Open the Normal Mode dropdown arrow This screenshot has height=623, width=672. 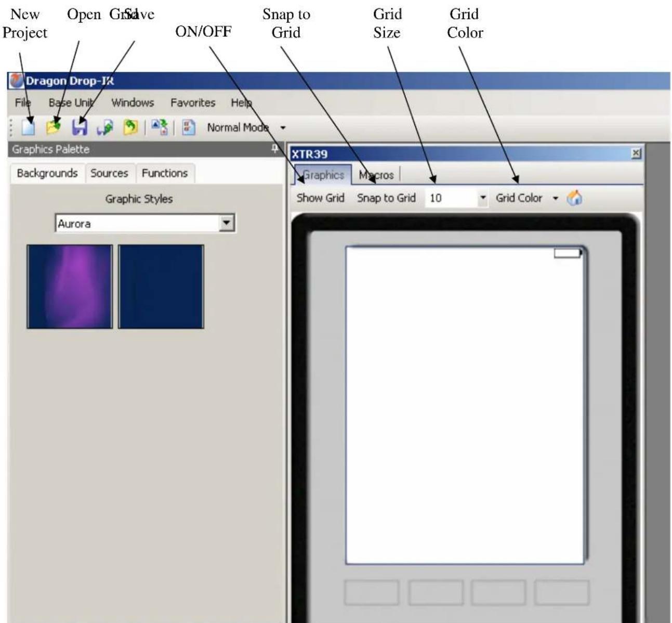coord(283,127)
